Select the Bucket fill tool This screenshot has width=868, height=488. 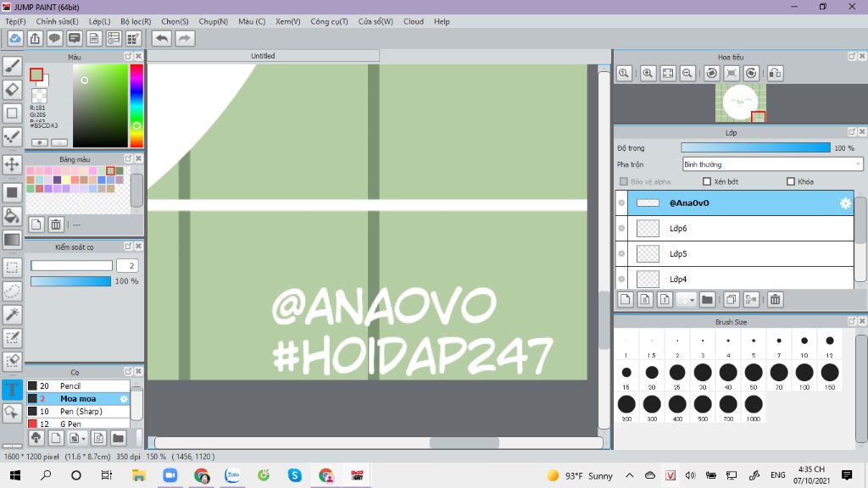(12, 216)
